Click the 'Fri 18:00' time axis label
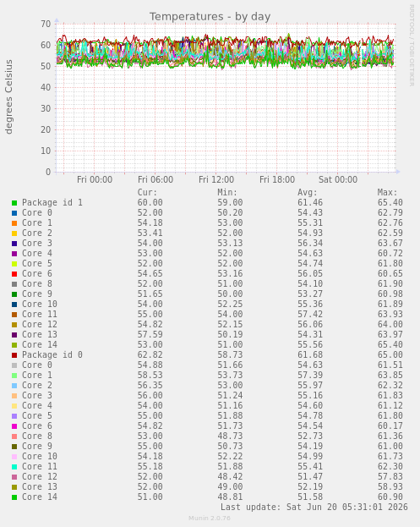 pos(277,179)
